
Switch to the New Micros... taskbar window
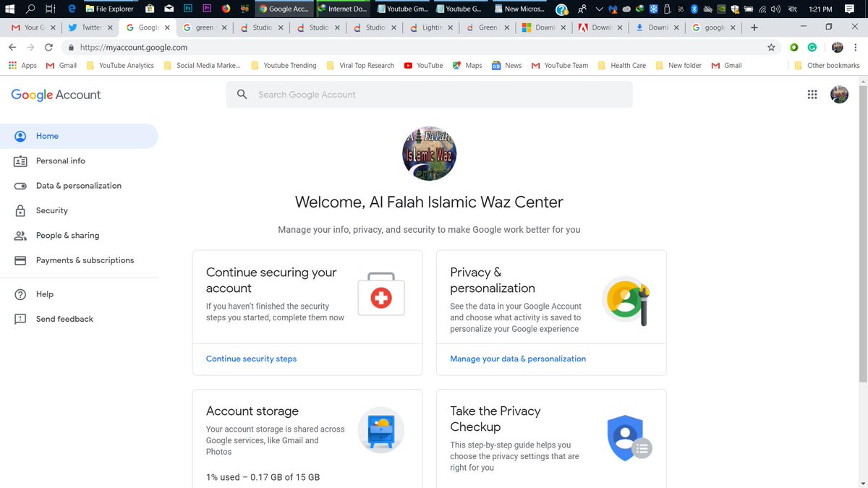tap(519, 9)
